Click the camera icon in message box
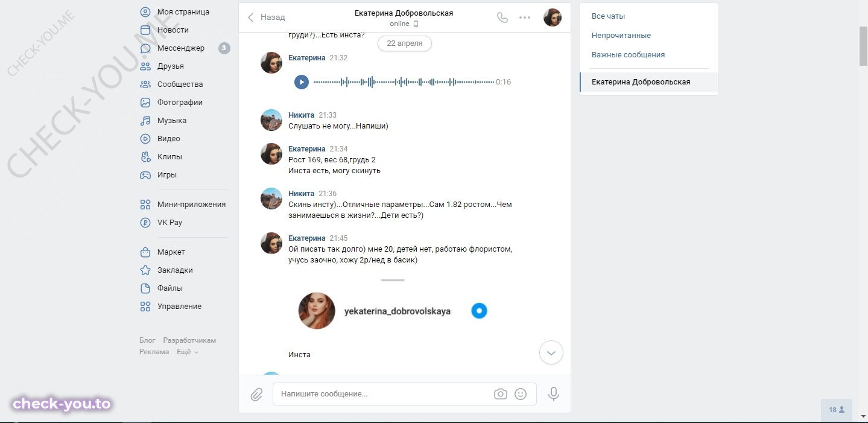868x423 pixels. point(500,394)
